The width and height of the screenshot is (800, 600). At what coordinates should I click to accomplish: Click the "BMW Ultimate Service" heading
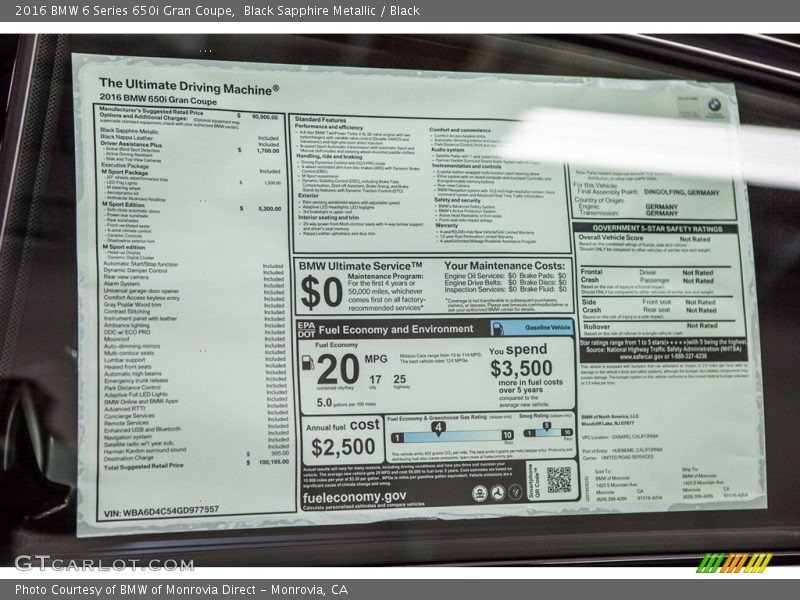tap(361, 266)
